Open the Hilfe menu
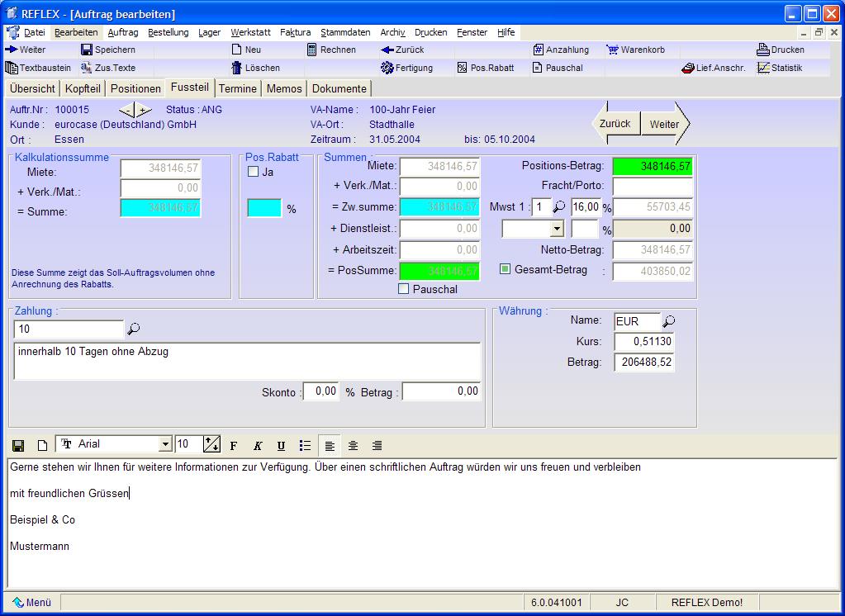 coord(506,32)
